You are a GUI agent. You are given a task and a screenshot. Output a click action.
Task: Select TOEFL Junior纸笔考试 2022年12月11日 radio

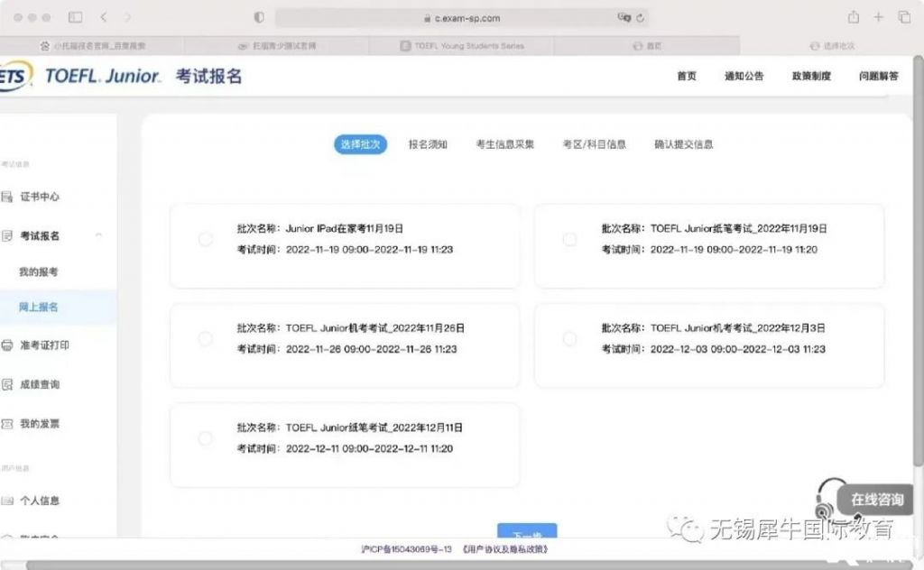click(x=205, y=438)
